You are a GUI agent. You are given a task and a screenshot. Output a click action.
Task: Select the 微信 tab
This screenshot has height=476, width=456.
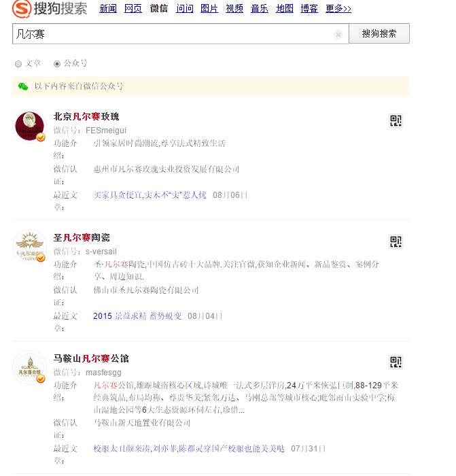coord(158,8)
